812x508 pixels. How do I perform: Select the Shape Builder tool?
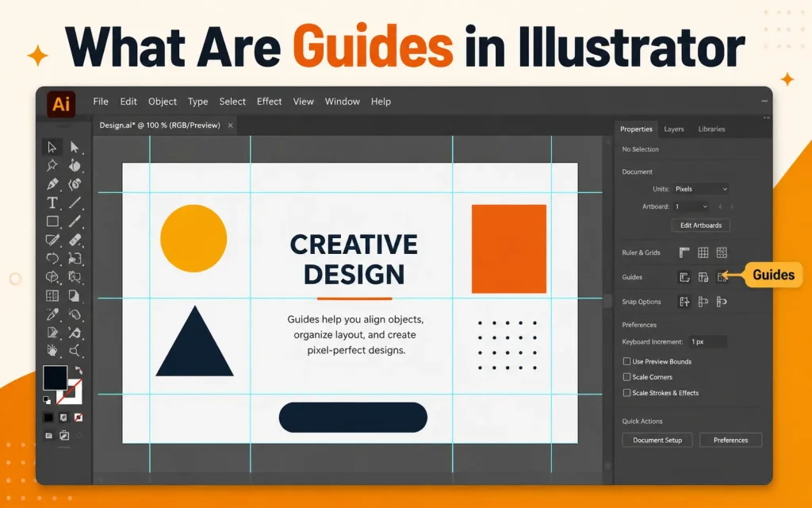pos(52,277)
